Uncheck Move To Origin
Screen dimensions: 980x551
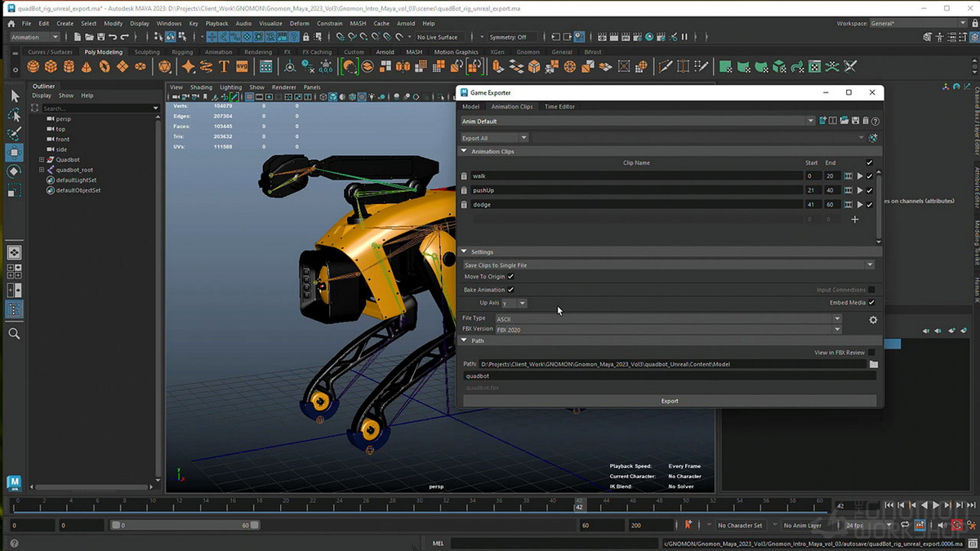510,277
